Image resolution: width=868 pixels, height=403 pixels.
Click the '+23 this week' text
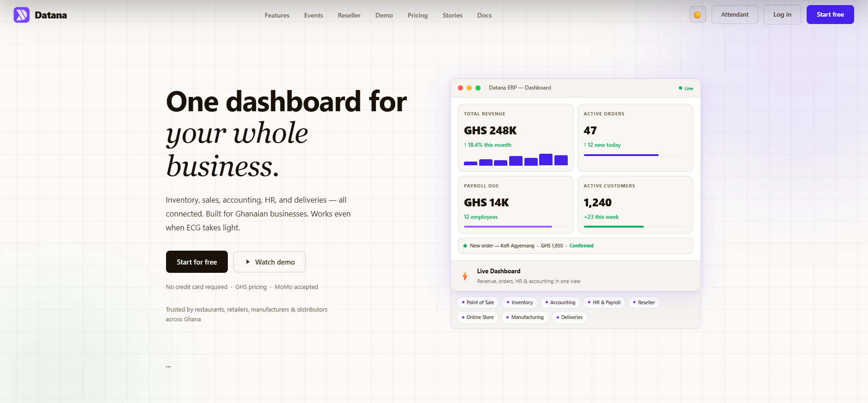[x=601, y=217]
